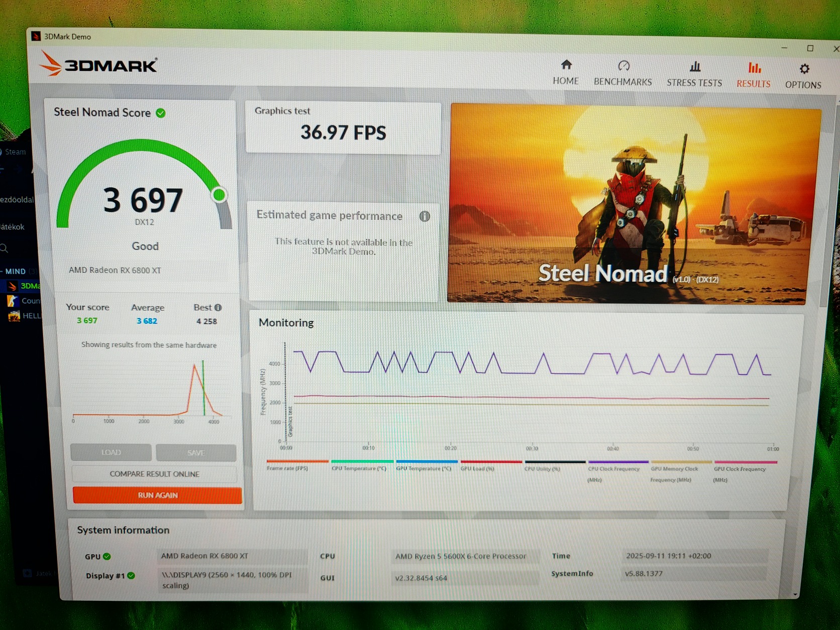Click the Average value "3 682"
Viewport: 840px width, 630px height.
[147, 321]
